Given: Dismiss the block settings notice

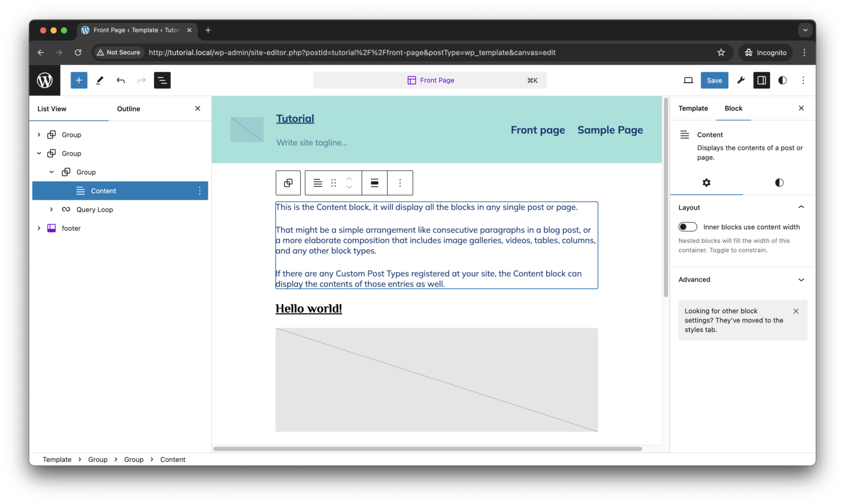Looking at the screenshot, I should click(x=795, y=311).
